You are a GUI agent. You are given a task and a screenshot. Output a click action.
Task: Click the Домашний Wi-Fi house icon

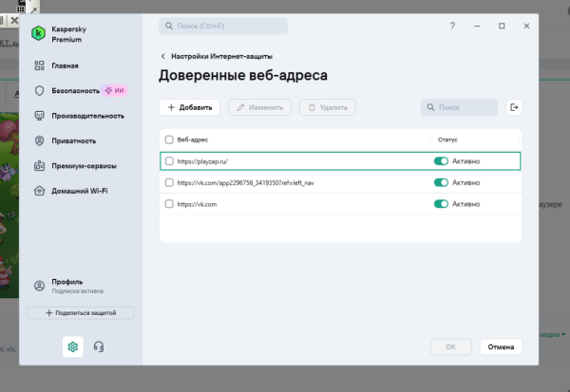pyautogui.click(x=39, y=191)
